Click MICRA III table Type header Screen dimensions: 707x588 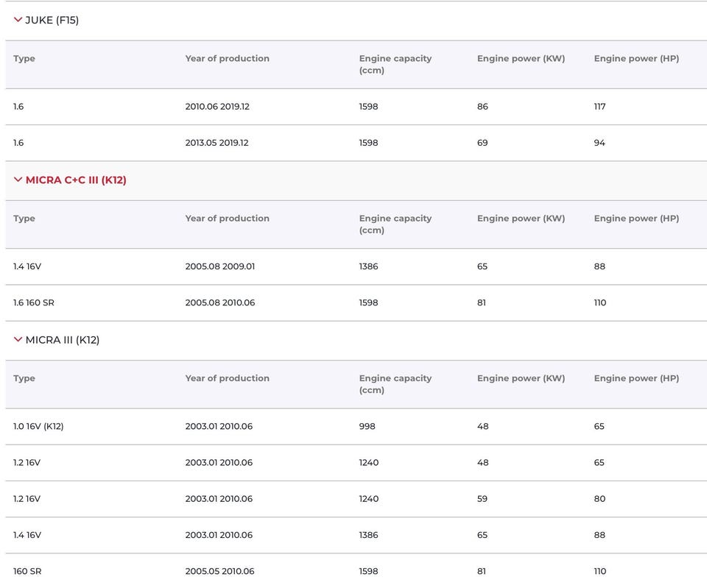pos(24,378)
